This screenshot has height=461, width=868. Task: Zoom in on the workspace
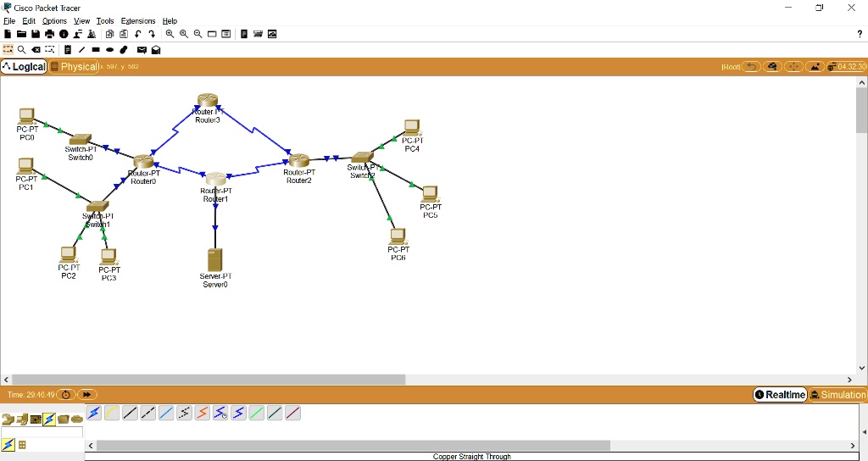[x=170, y=34]
